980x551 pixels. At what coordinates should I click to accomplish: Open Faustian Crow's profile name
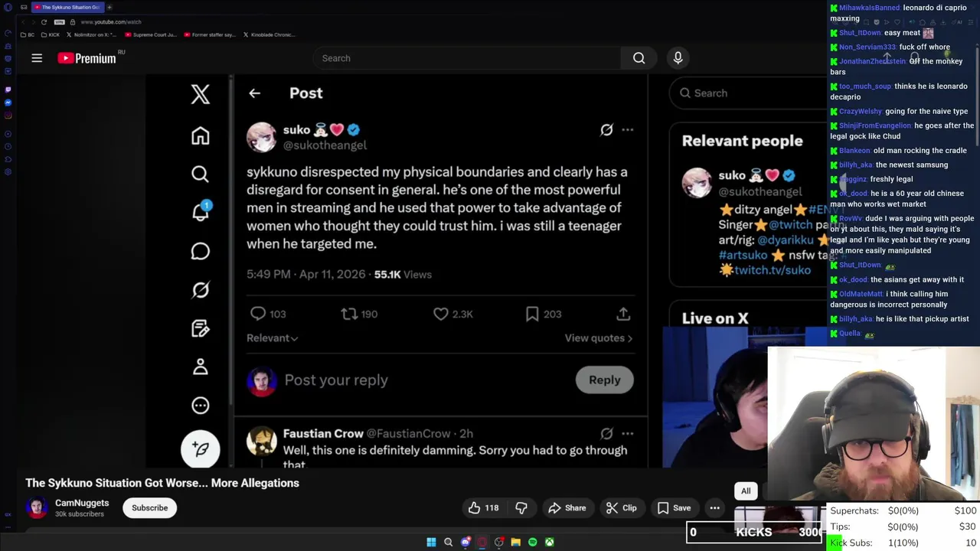click(x=323, y=433)
